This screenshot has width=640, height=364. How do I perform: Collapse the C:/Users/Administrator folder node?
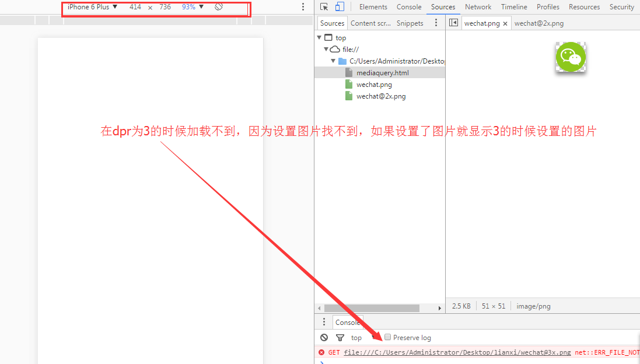333,61
